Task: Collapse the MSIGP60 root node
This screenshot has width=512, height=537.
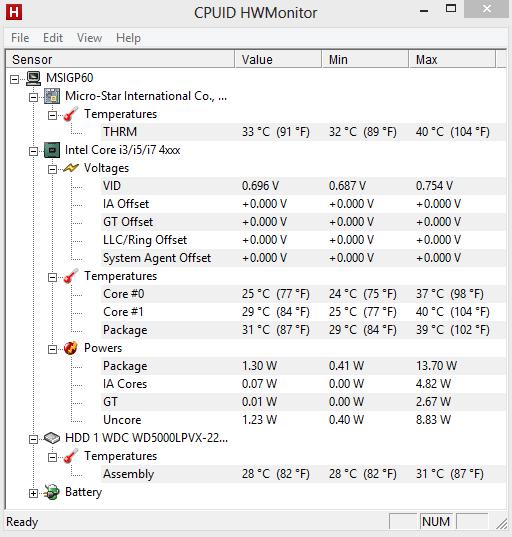Action: click(x=14, y=79)
